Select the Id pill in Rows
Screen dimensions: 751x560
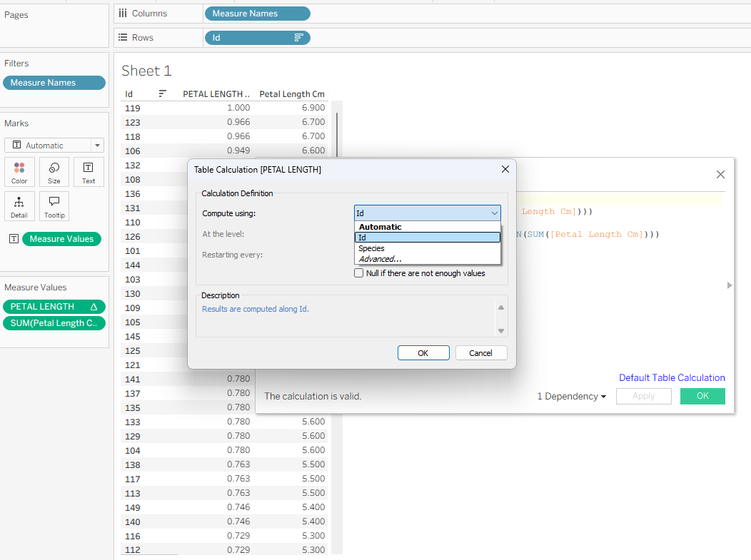click(258, 38)
